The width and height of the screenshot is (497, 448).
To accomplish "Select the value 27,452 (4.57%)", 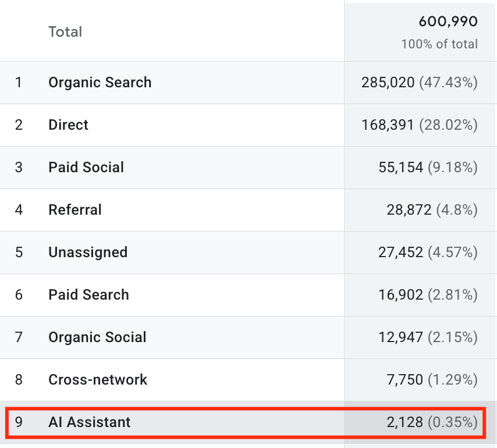I will tap(428, 252).
